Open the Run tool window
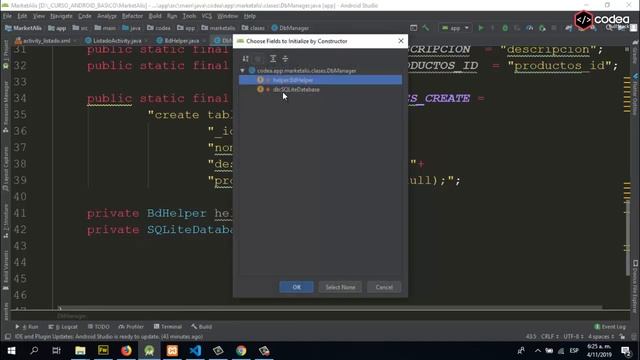640x360 pixels. 27,327
